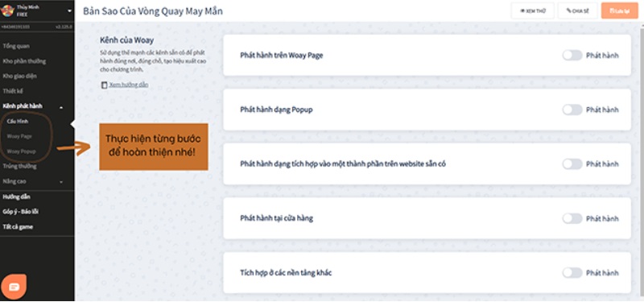The width and height of the screenshot is (644, 302).
Task: Click the Tích hợp ở các nền tảng khác title
Action: [286, 273]
